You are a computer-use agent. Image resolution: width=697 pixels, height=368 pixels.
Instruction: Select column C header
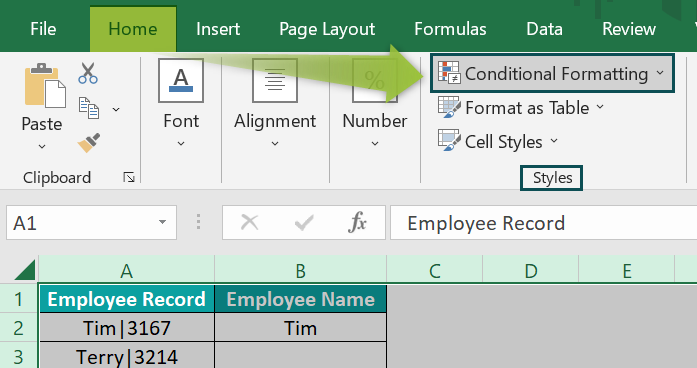435,270
